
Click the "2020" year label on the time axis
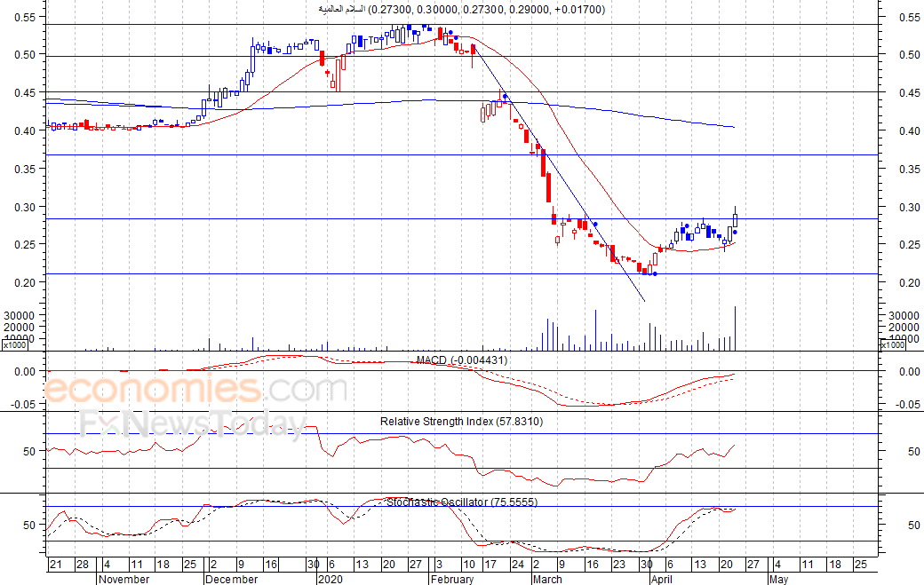330,579
